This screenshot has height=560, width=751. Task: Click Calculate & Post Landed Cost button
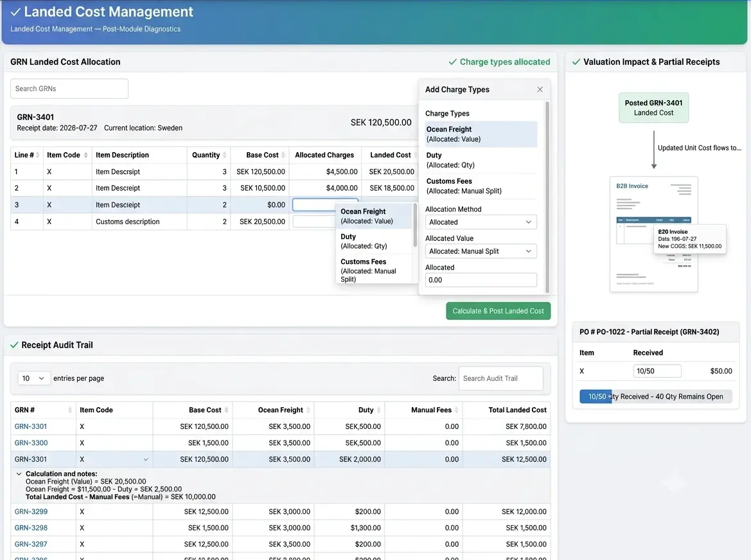point(498,311)
